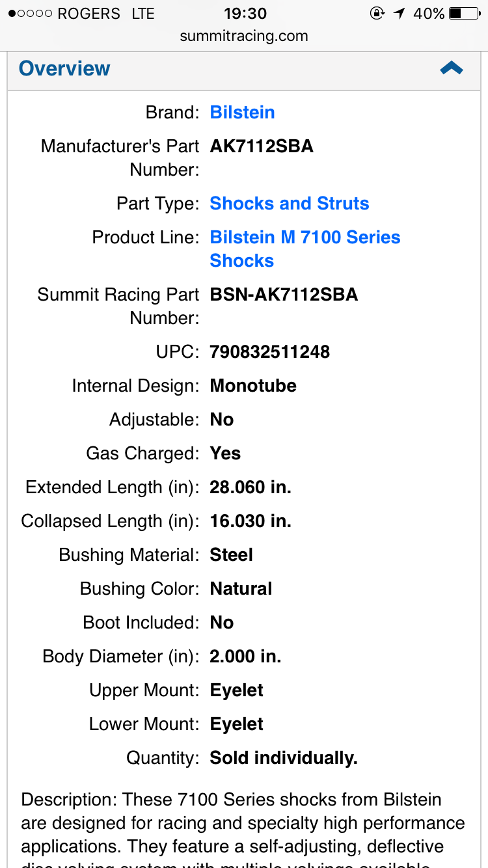This screenshot has height=868, width=488.
Task: Select the UPC number 790832511248
Action: tap(269, 352)
